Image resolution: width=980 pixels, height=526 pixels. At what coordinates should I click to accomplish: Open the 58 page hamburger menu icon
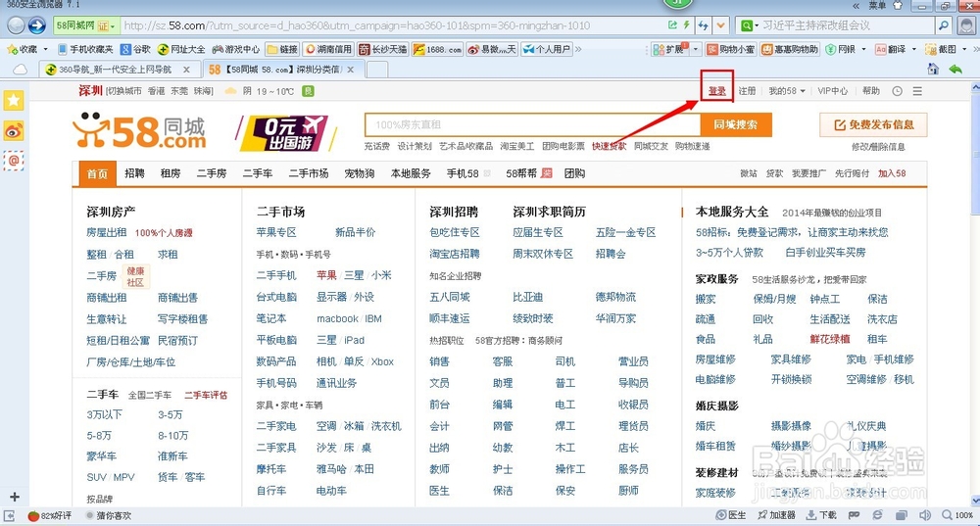pos(917,91)
